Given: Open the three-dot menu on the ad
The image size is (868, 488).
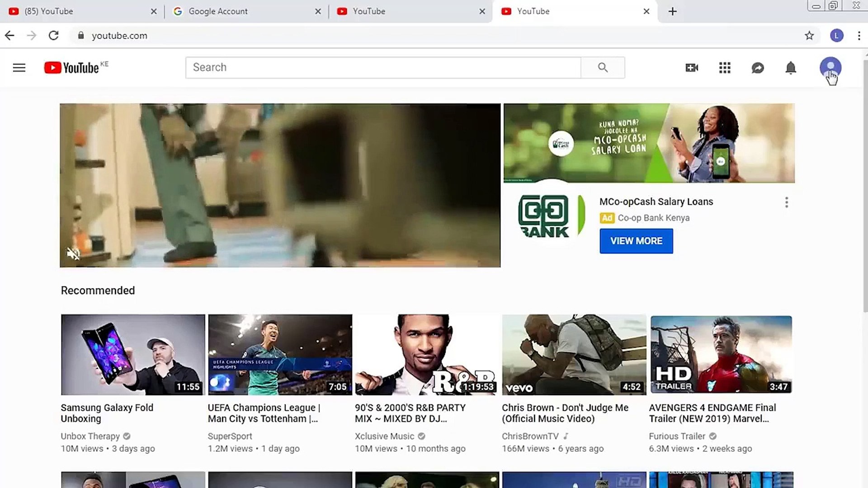Looking at the screenshot, I should tap(786, 202).
